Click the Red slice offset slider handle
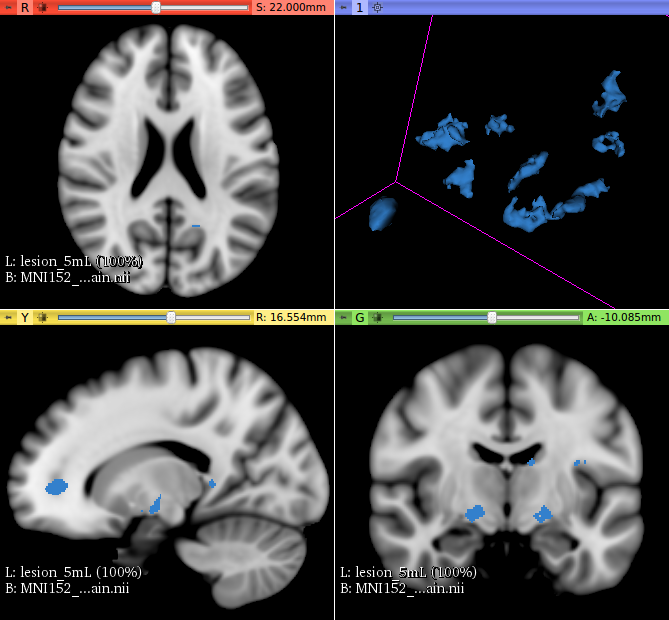Image resolution: width=669 pixels, height=620 pixels. [156, 7]
